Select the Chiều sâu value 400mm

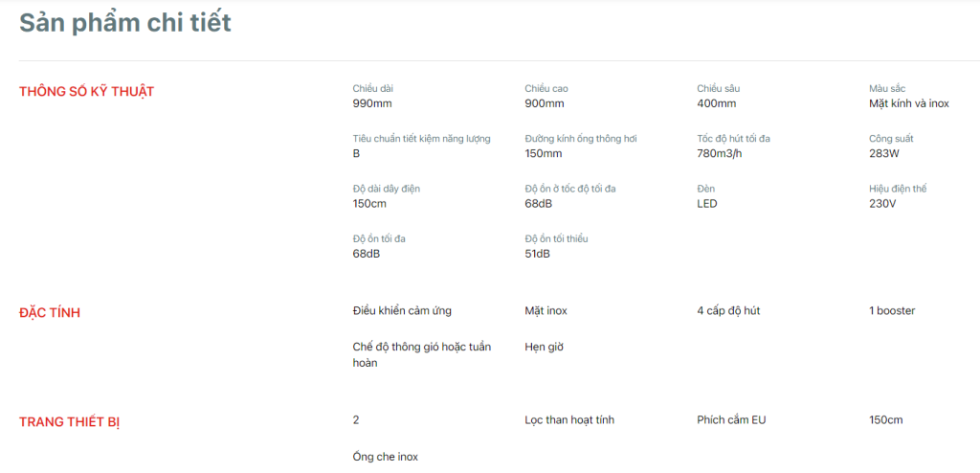(x=717, y=103)
